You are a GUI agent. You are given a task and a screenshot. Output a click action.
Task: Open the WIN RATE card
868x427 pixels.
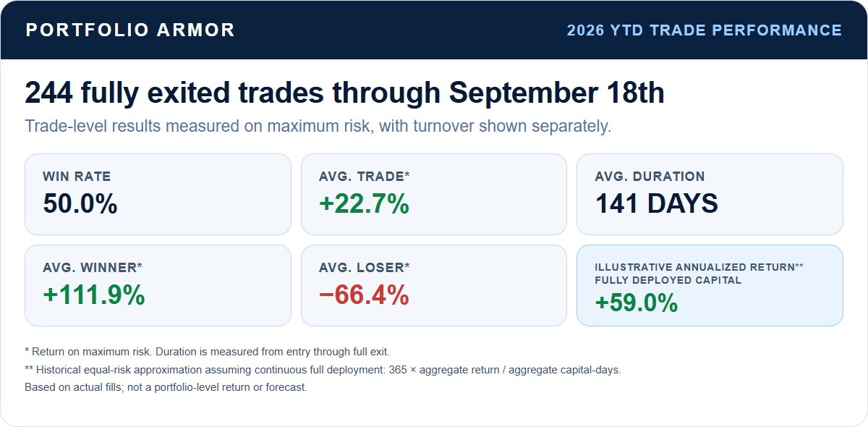click(158, 194)
